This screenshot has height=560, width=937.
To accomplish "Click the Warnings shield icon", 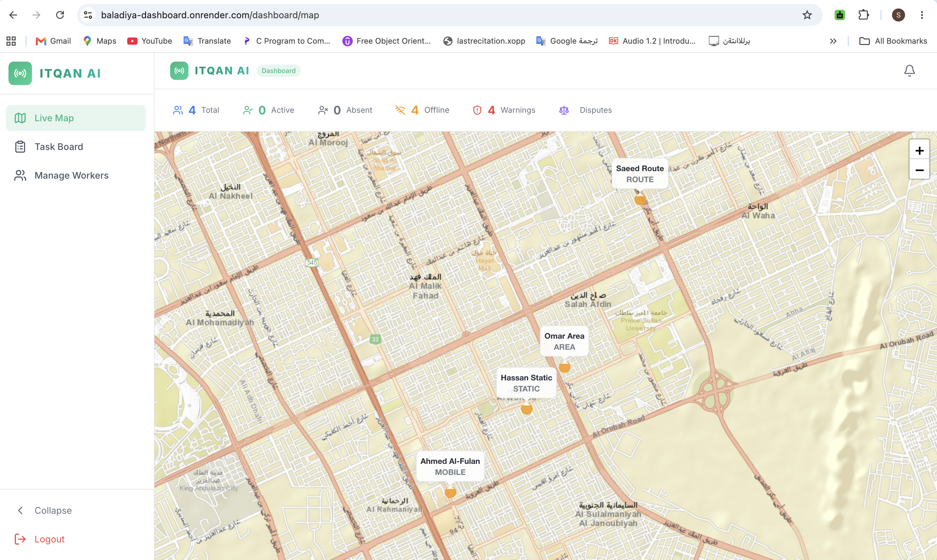I will (x=477, y=110).
